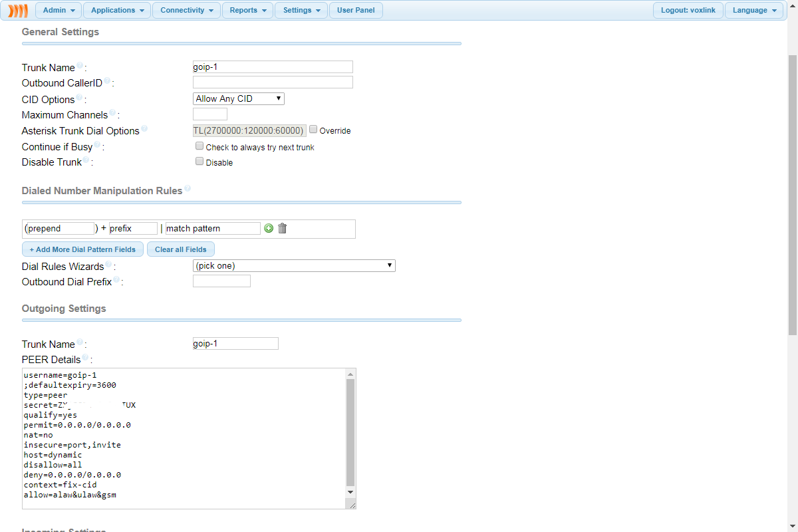Expand the Dial Rules Wizards dropdown
798x532 pixels.
293,265
